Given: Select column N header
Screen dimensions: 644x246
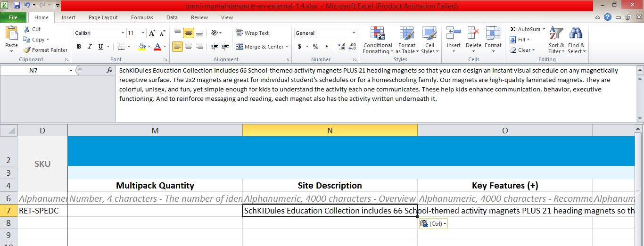Looking at the screenshot, I should [330, 130].
